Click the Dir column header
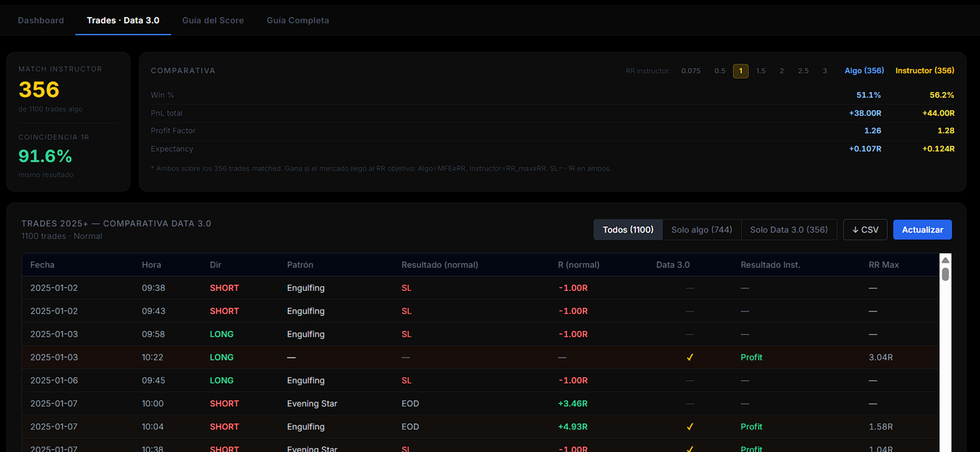 point(216,265)
